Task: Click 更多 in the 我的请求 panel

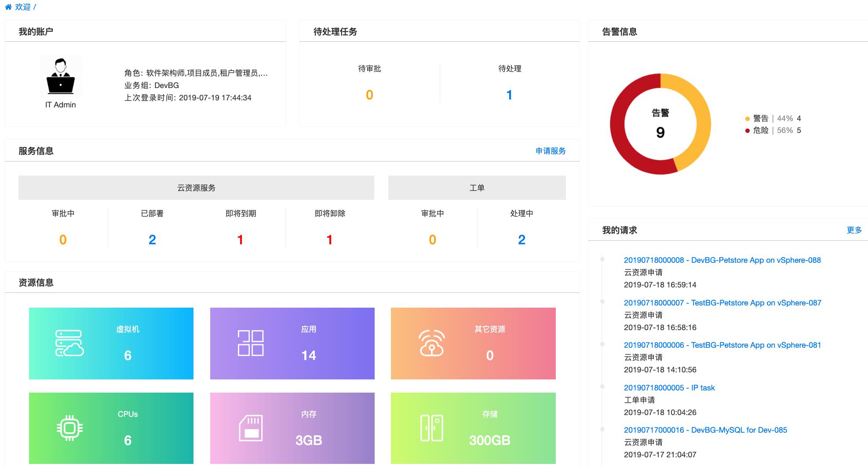Action: pyautogui.click(x=854, y=229)
